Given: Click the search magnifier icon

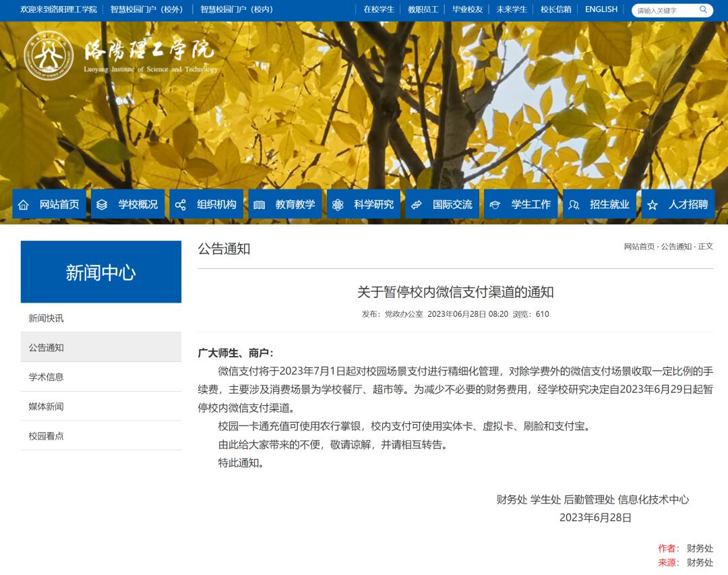Looking at the screenshot, I should (x=703, y=9).
